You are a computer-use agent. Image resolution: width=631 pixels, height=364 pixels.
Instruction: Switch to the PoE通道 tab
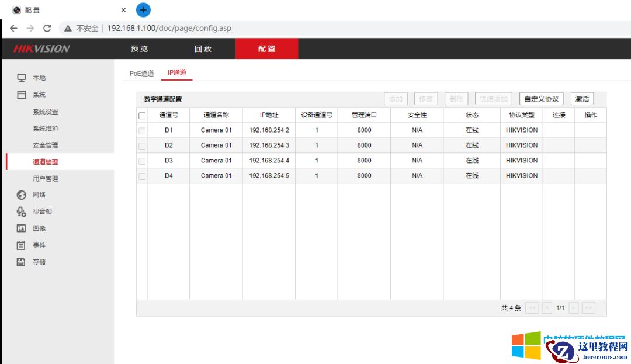point(141,72)
